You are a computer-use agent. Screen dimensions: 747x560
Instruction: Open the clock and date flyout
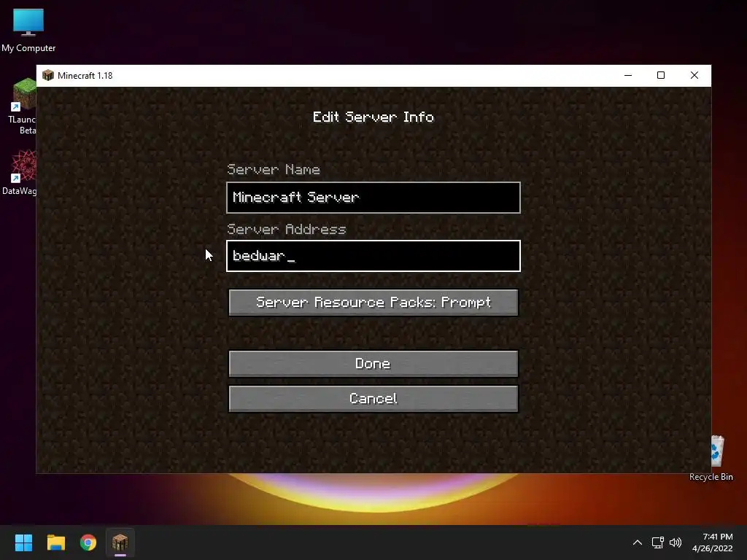click(x=712, y=542)
